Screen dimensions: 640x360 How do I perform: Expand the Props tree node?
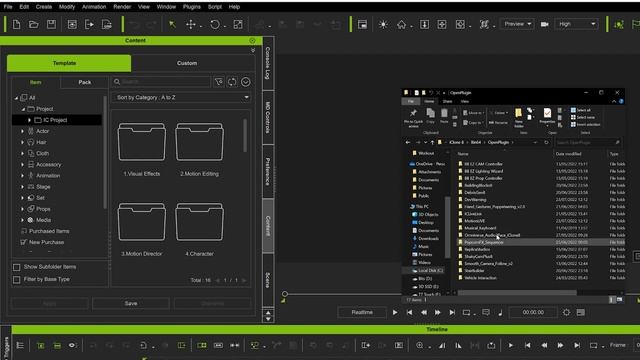(22, 209)
